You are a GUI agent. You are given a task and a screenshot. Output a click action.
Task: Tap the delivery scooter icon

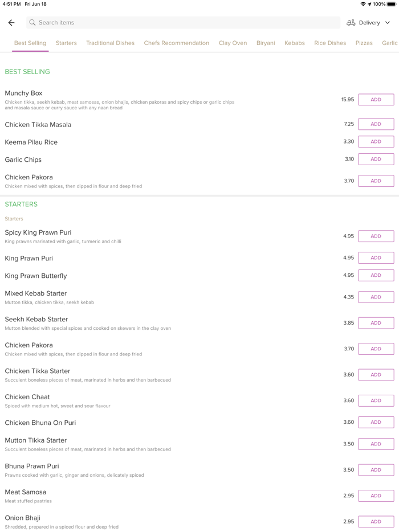[x=351, y=23]
